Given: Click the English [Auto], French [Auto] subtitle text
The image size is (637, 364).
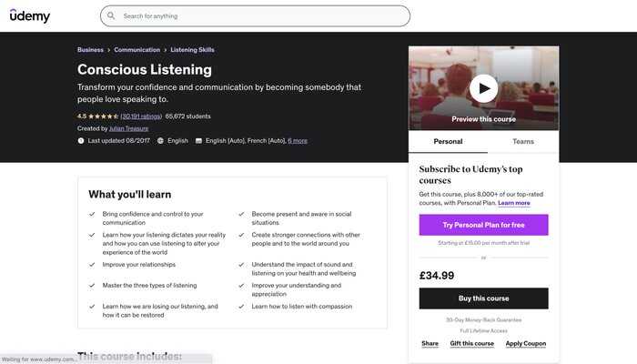Looking at the screenshot, I should [246, 140].
